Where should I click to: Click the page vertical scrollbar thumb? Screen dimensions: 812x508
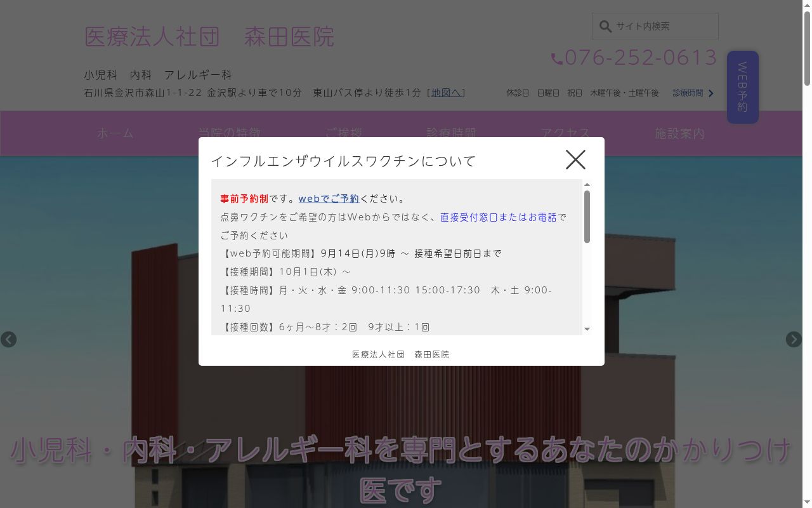[x=807, y=48]
